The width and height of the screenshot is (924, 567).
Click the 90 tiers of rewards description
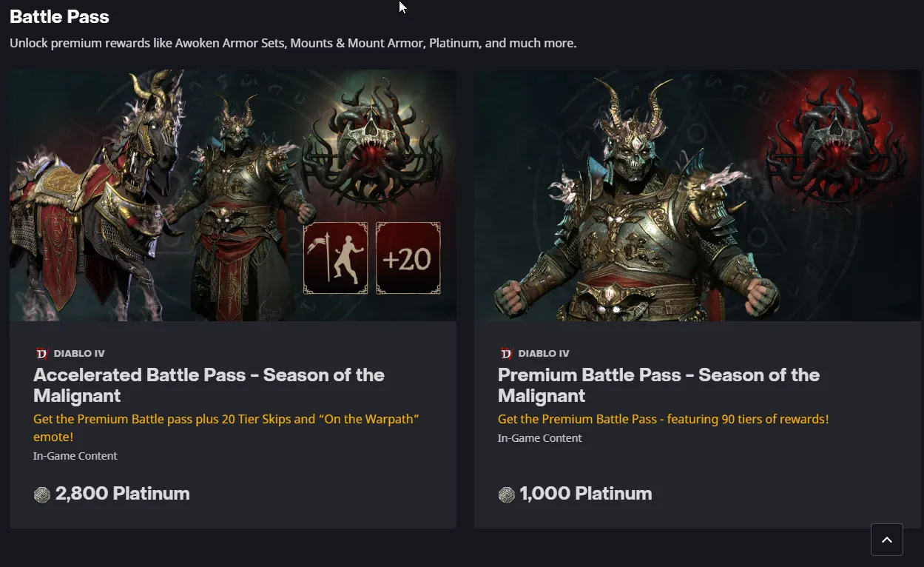click(x=663, y=419)
